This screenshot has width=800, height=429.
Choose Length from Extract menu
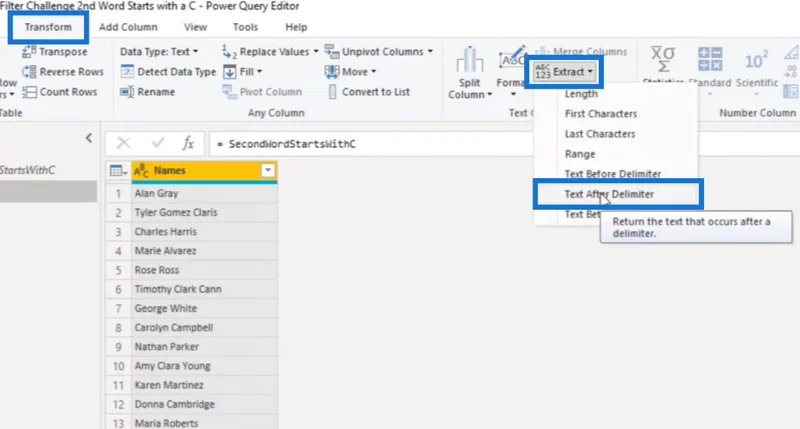click(x=581, y=94)
